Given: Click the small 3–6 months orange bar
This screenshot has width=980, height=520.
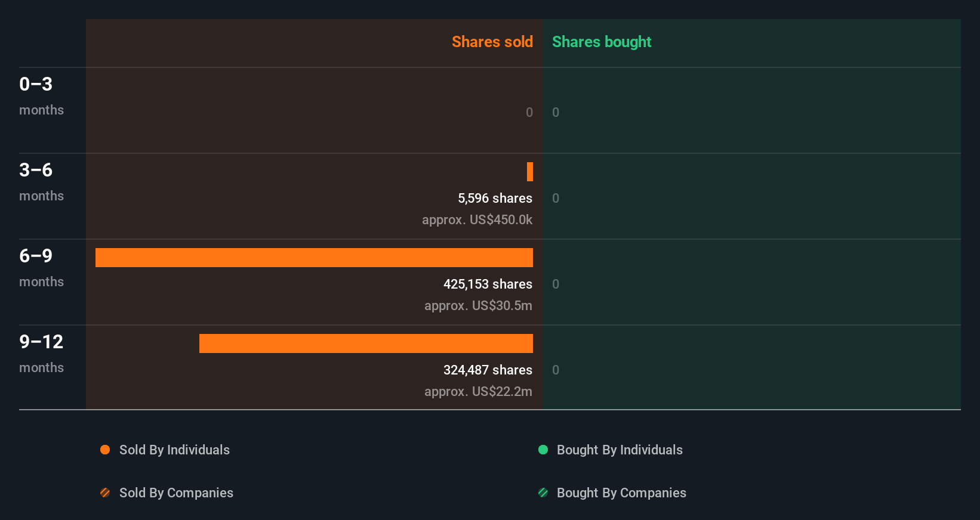Looking at the screenshot, I should tap(530, 172).
